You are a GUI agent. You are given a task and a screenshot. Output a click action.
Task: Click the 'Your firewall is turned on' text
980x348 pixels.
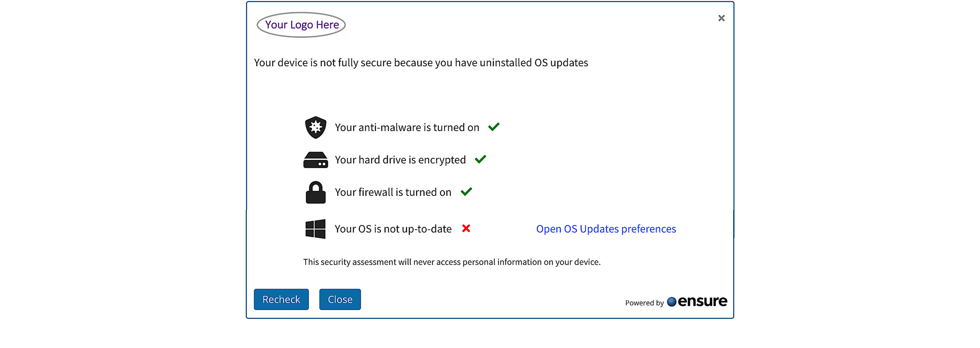(393, 192)
